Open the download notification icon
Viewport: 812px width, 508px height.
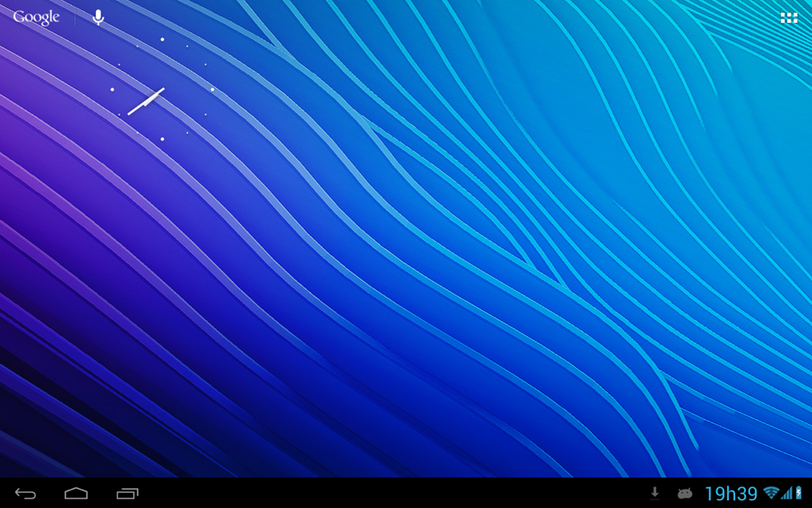pyautogui.click(x=654, y=493)
